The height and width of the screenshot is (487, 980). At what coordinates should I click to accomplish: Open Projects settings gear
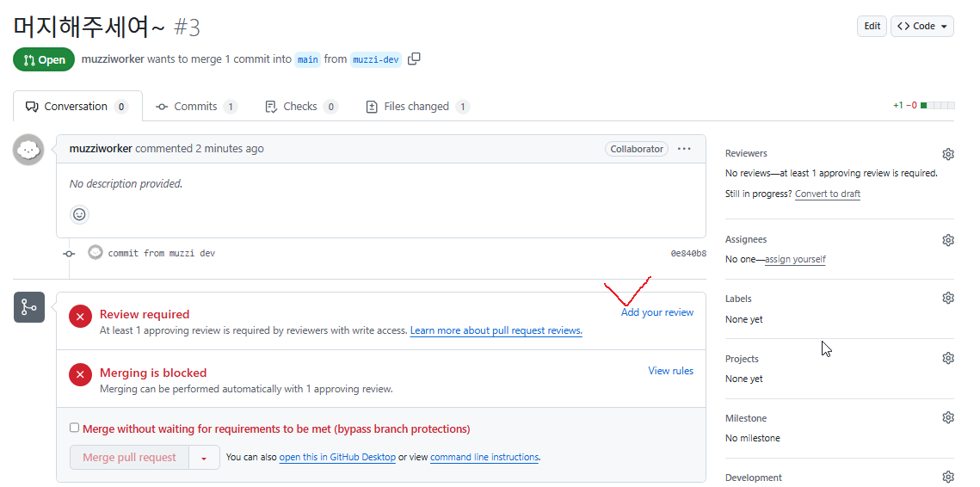(947, 358)
